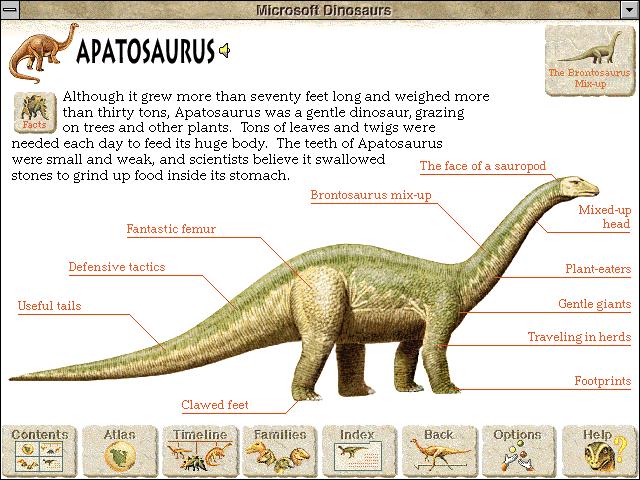Open the Families section

[x=280, y=449]
